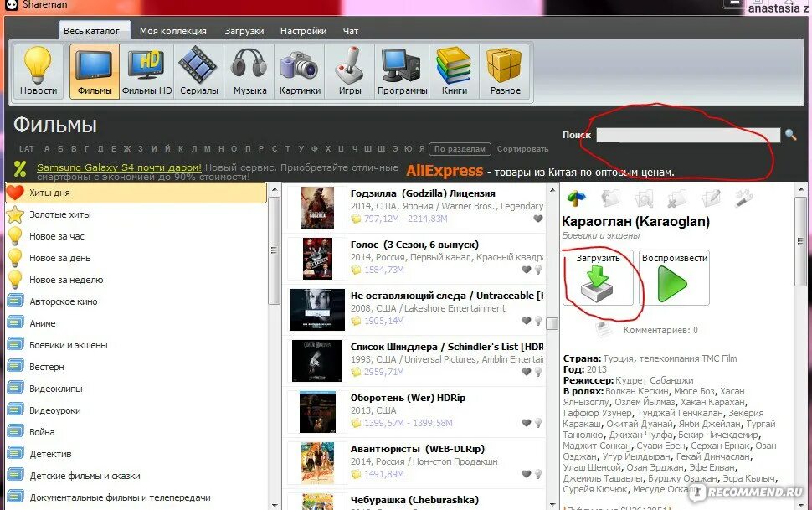Open the Godzilla poster thumbnail
The width and height of the screenshot is (812, 510).
point(317,208)
